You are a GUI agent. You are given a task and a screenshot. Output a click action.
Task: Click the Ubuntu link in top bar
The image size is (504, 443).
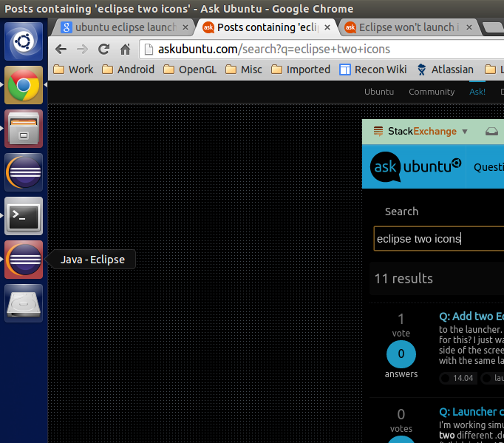tap(379, 92)
